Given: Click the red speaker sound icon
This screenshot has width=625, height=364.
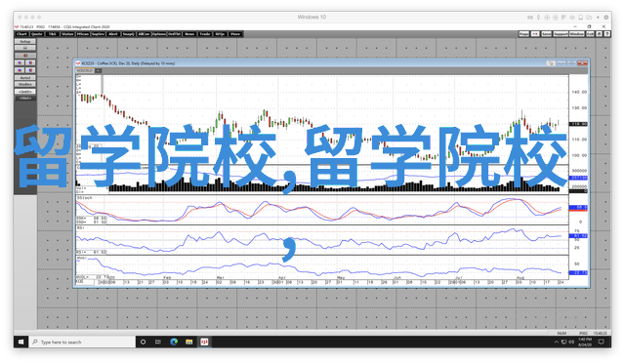Looking at the screenshot, I should pos(25,56).
